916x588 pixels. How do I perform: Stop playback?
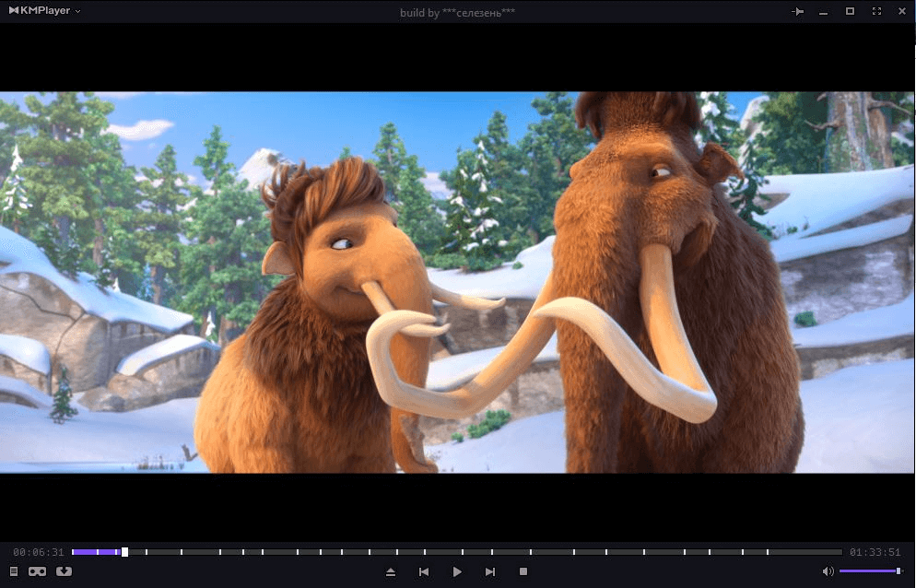coord(523,571)
